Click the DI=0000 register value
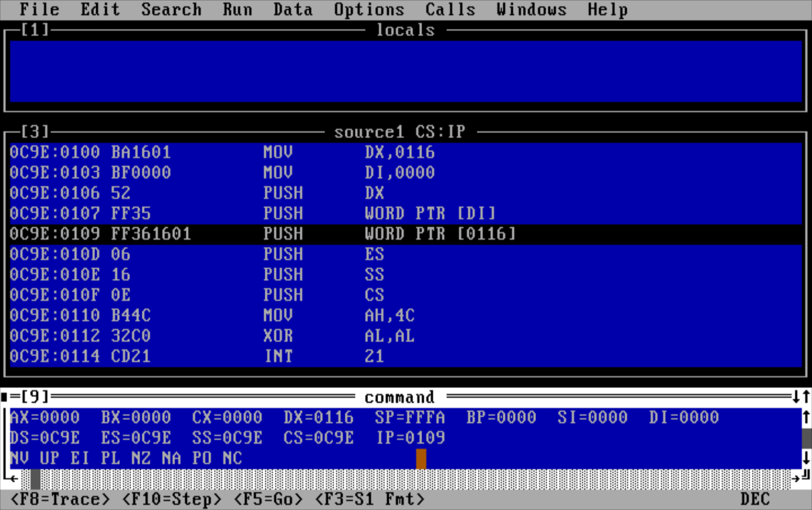Image resolution: width=812 pixels, height=510 pixels. click(x=684, y=418)
